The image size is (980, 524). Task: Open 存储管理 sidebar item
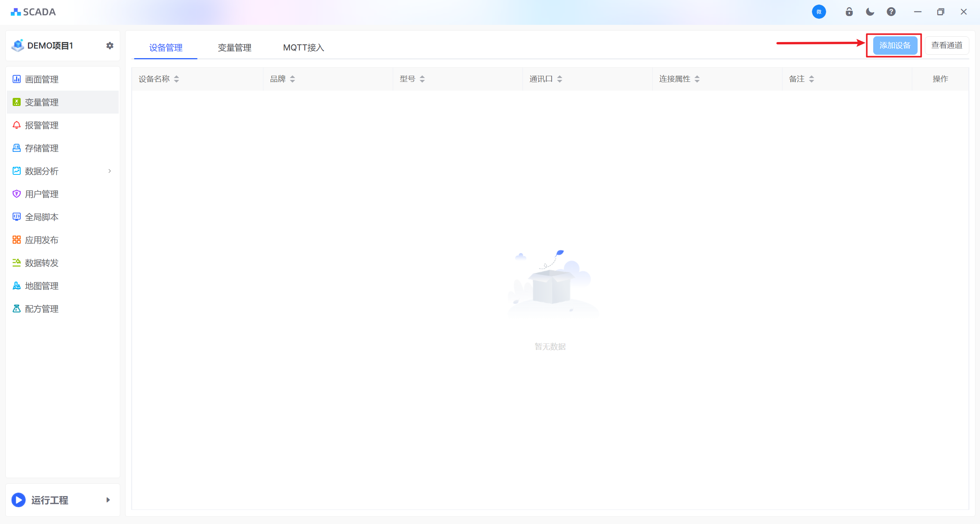[x=42, y=148]
